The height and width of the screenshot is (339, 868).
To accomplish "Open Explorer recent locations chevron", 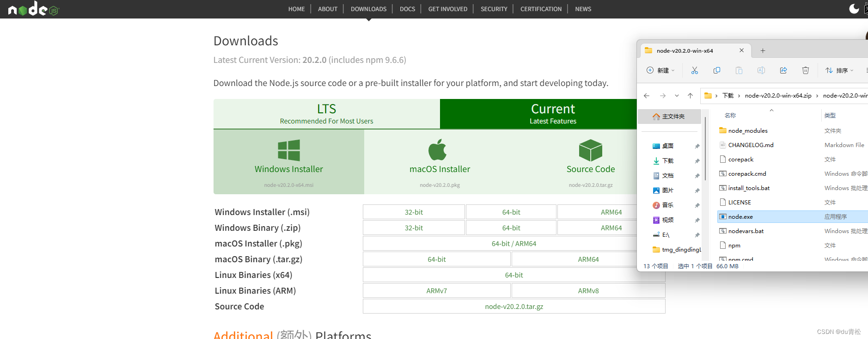I will coord(677,96).
